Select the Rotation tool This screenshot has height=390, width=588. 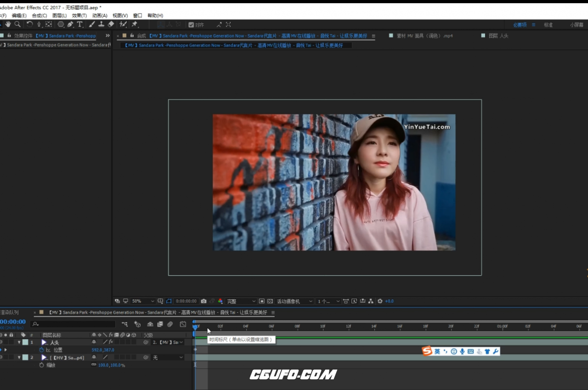pos(29,24)
